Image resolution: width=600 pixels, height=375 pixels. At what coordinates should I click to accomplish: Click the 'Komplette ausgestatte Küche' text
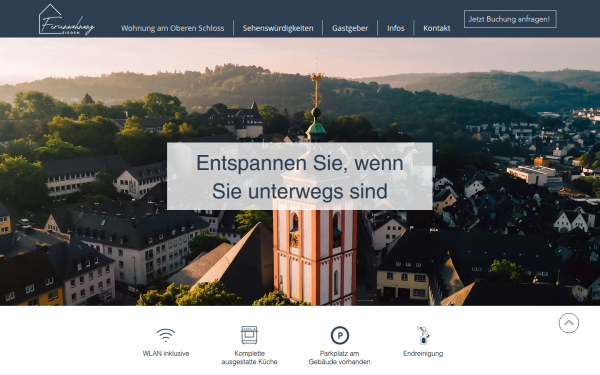click(249, 358)
